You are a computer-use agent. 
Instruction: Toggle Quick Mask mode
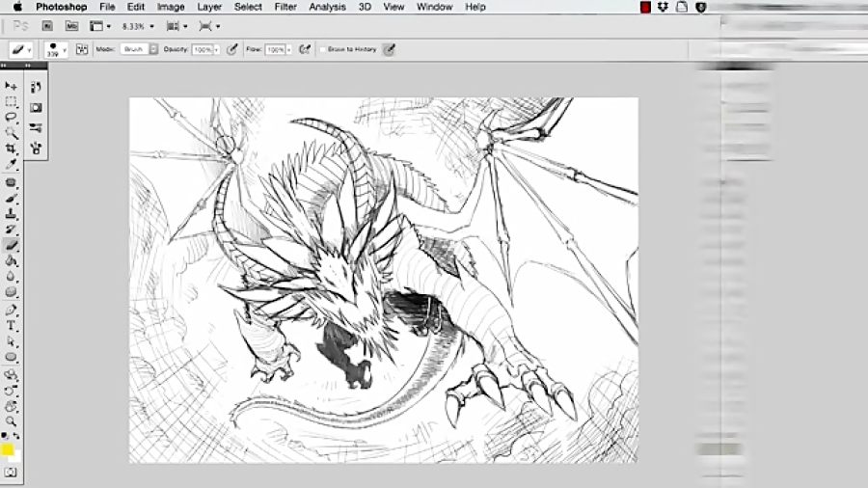[x=11, y=473]
